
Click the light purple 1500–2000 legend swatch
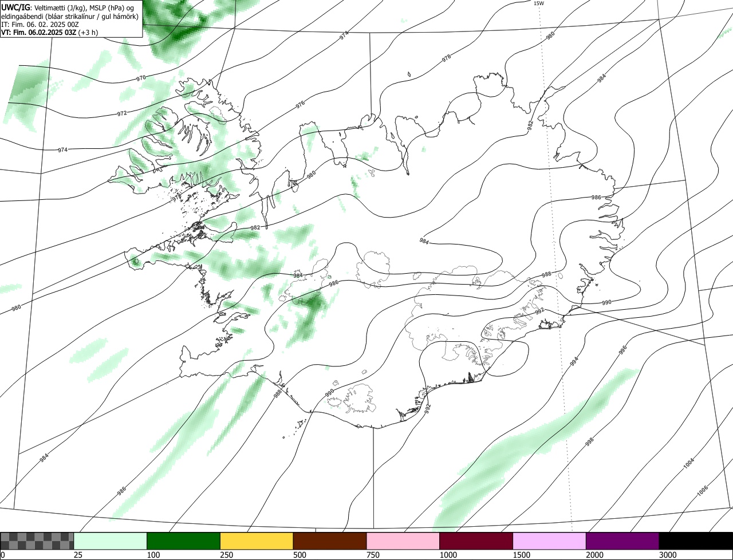[x=550, y=541]
